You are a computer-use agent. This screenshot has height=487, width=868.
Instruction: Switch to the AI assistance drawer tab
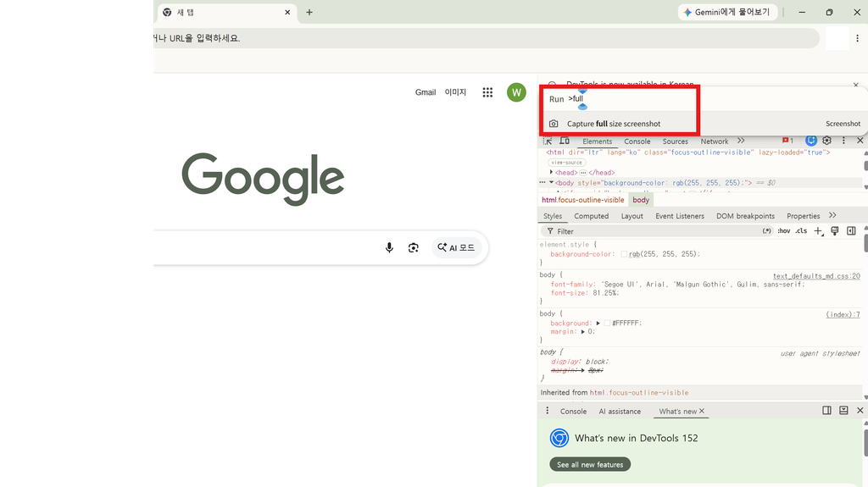click(x=620, y=411)
